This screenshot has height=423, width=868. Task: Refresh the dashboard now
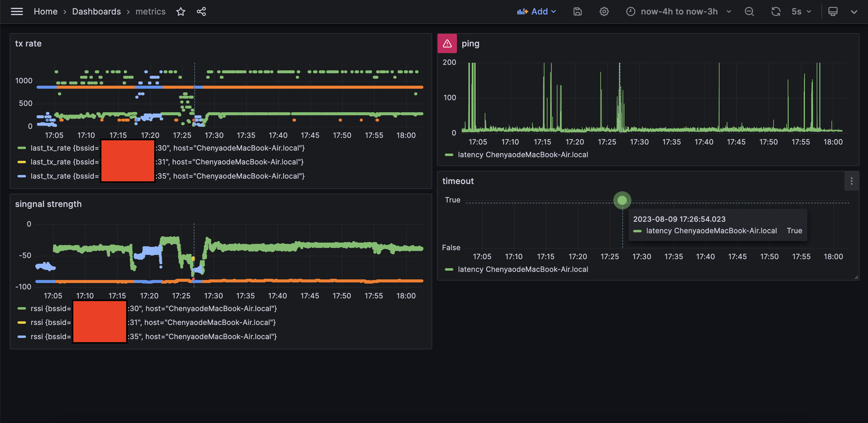[x=775, y=11]
